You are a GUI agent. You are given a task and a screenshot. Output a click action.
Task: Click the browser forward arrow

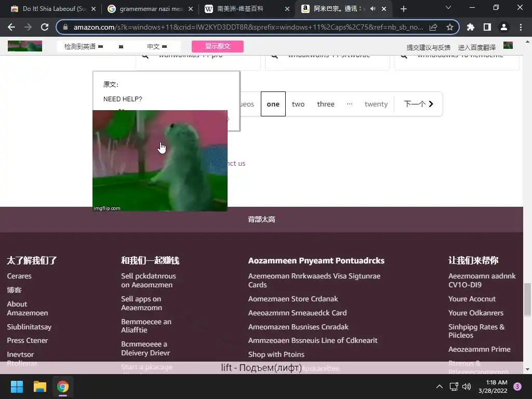[x=28, y=27]
